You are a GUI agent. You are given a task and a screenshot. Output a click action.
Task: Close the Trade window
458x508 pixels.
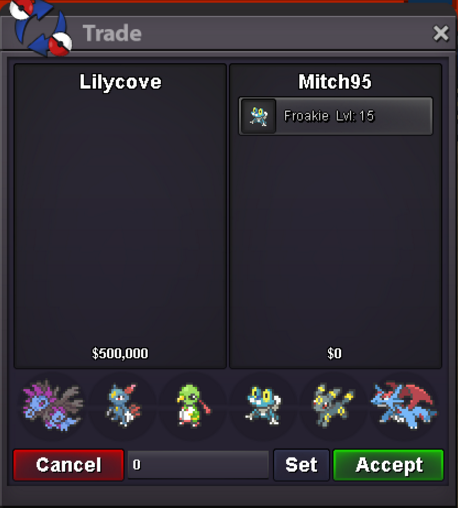[x=441, y=33]
